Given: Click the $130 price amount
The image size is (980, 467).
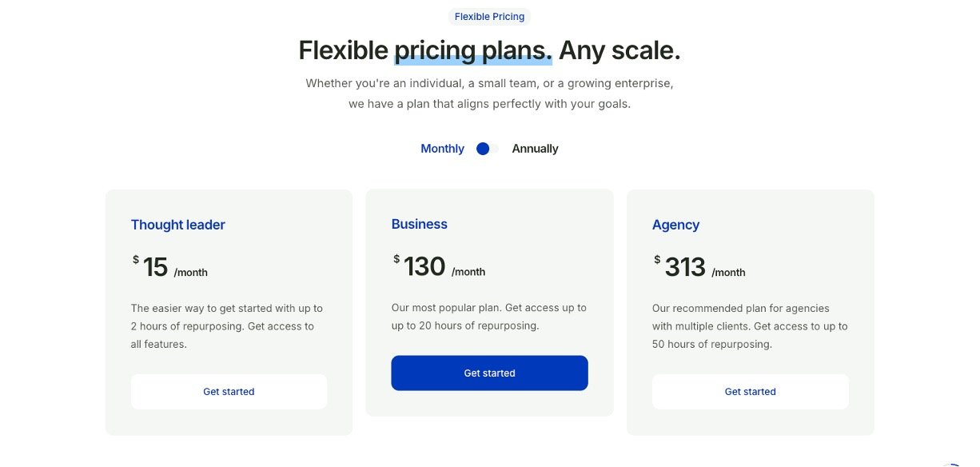Looking at the screenshot, I should pos(424,266).
